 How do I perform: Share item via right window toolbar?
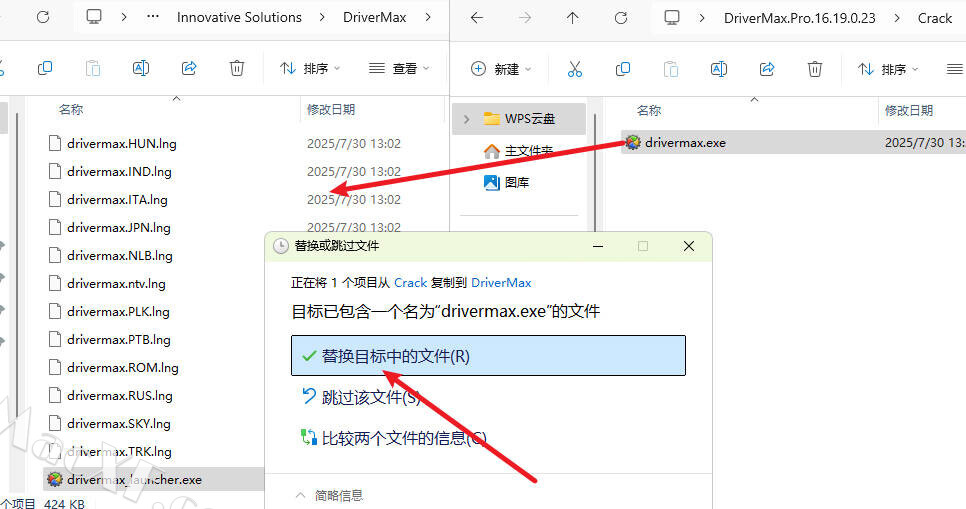tap(767, 69)
